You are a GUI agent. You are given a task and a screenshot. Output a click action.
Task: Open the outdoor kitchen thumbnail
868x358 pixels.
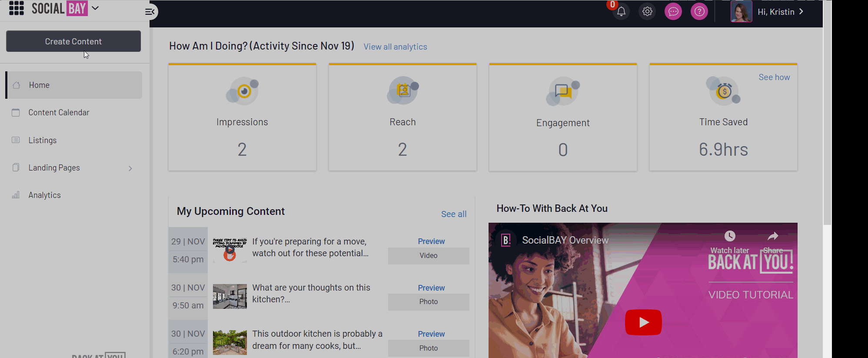(230, 342)
